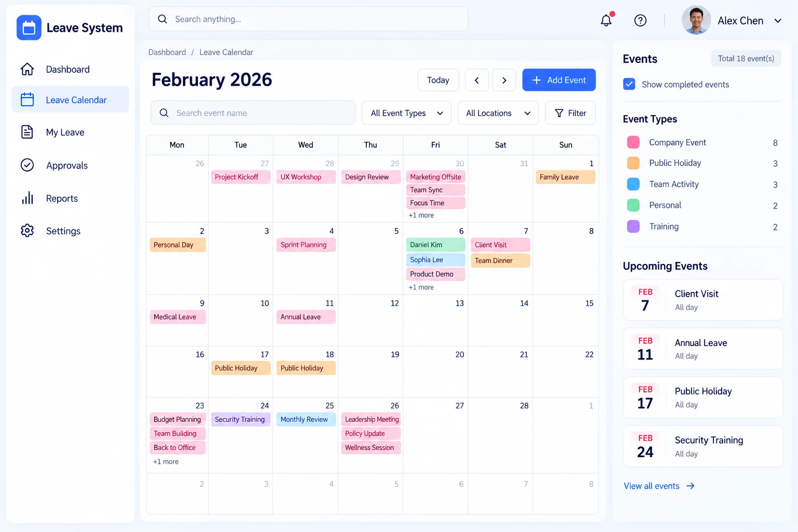Click the magnifier in the top search bar

pyautogui.click(x=163, y=19)
